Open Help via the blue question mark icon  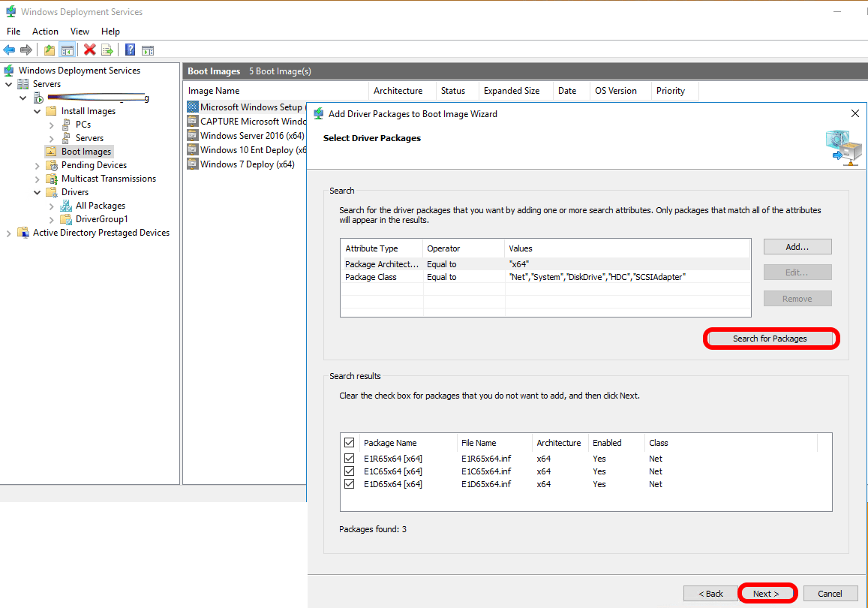131,50
